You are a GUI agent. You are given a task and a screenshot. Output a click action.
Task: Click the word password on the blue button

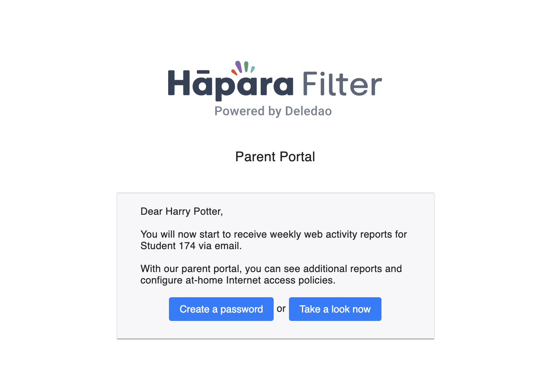pyautogui.click(x=242, y=309)
